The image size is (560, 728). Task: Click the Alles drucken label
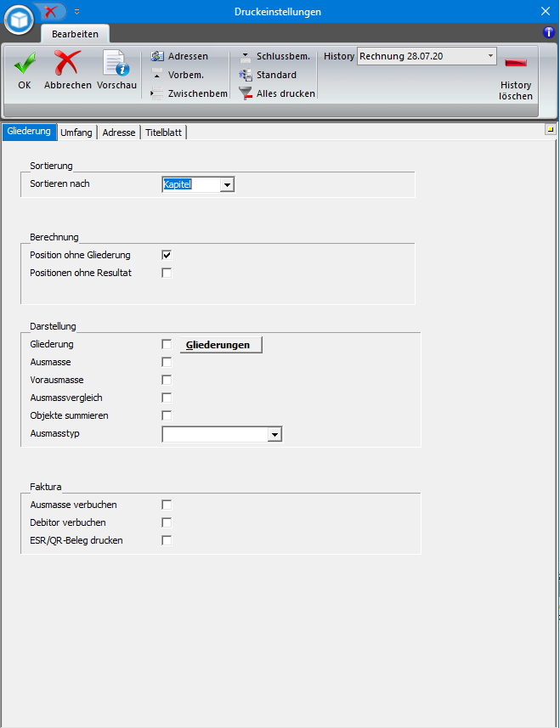tap(286, 93)
